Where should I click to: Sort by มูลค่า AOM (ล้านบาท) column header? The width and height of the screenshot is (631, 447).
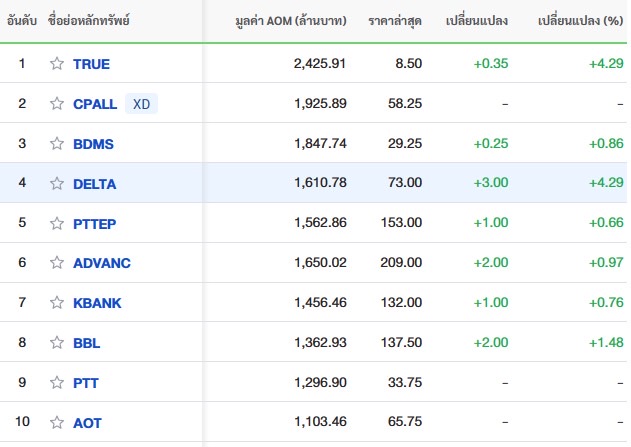coord(291,21)
